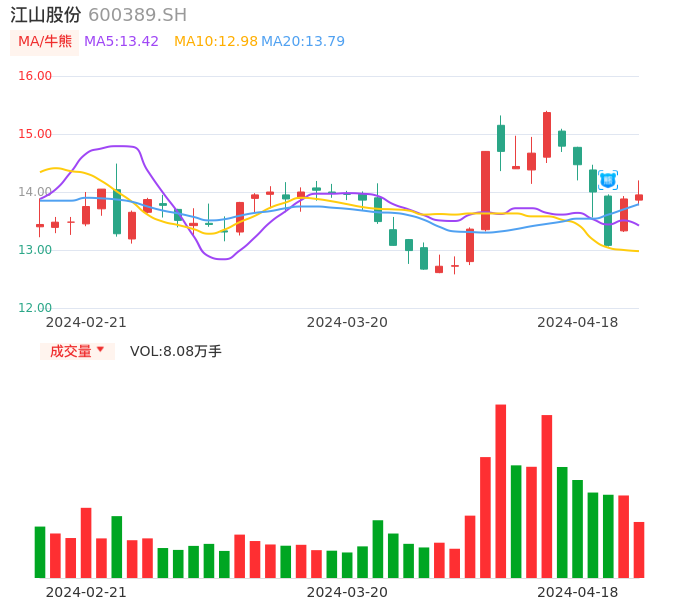686x606 pixels.
Task: Click the 江山股份 stock name
Action: click(46, 15)
